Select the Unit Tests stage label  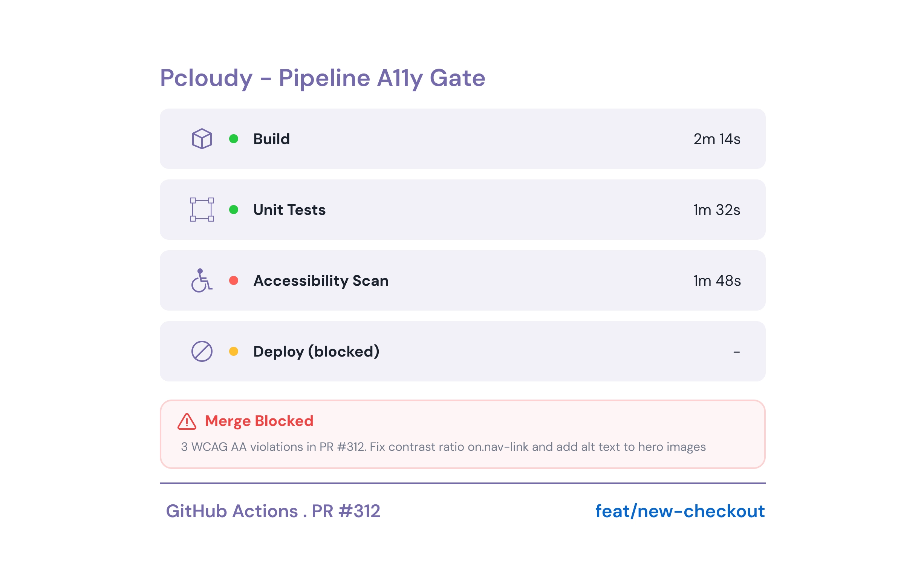click(x=289, y=210)
